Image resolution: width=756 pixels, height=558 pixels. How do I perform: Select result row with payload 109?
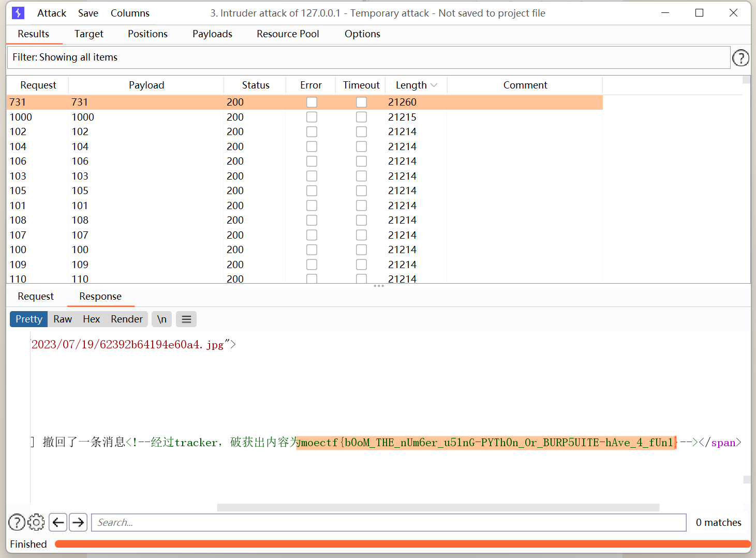(x=305, y=265)
